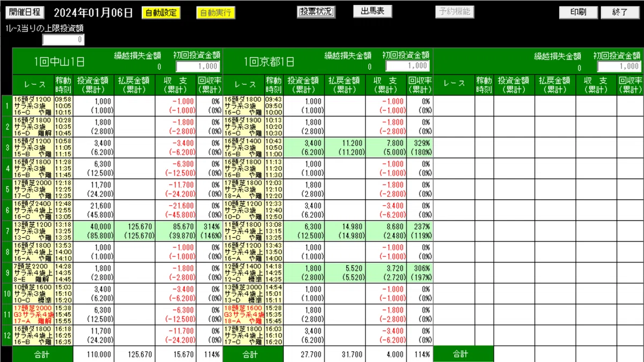The width and height of the screenshot is (644, 362).
Task: Focus 初回投資金額 field for 1回京都1日
Action: tap(408, 66)
